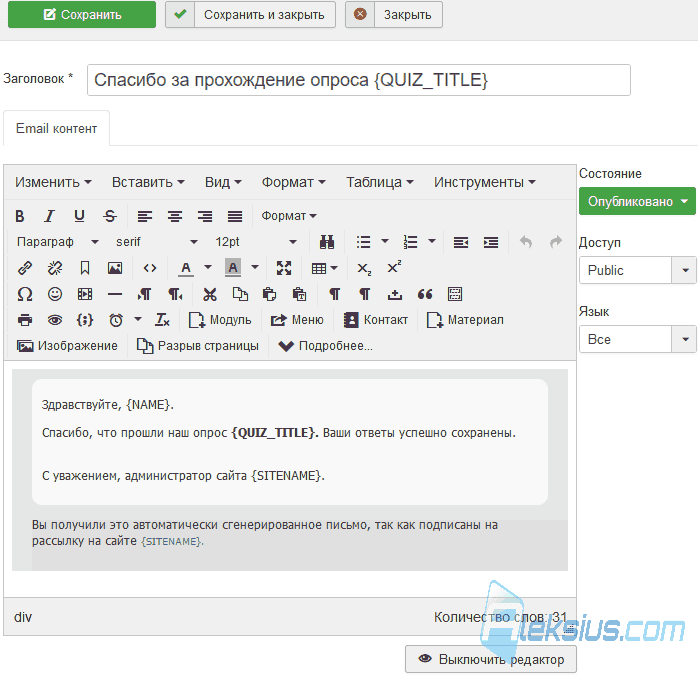The height and width of the screenshot is (675, 698).
Task: Align text right
Action: [x=205, y=216]
